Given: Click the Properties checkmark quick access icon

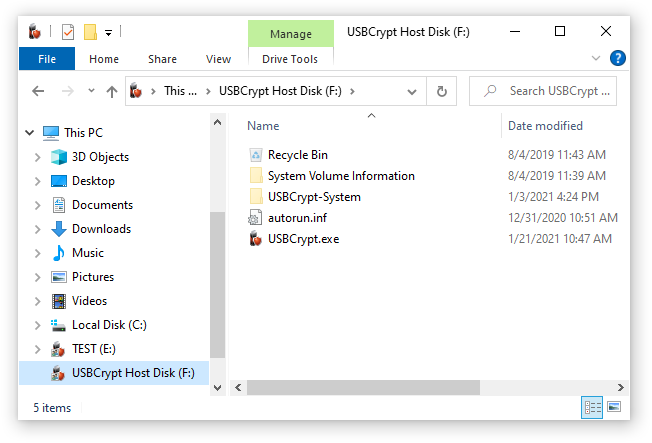Looking at the screenshot, I should click(x=68, y=32).
